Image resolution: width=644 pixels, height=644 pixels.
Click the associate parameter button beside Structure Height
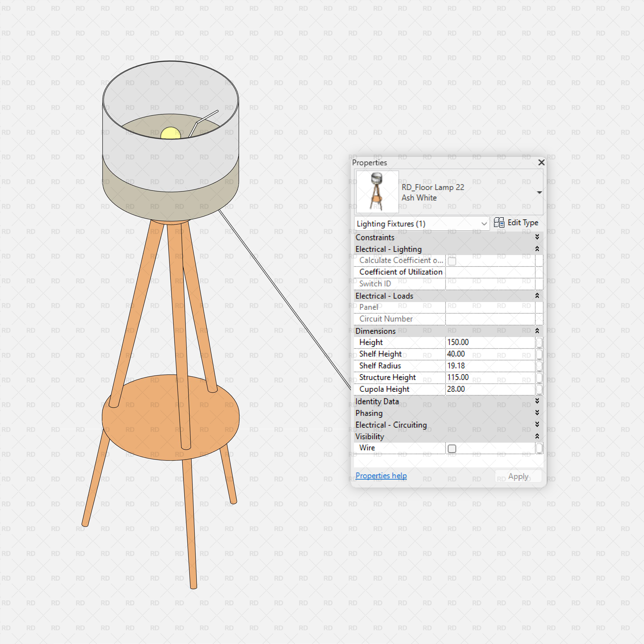(x=539, y=377)
